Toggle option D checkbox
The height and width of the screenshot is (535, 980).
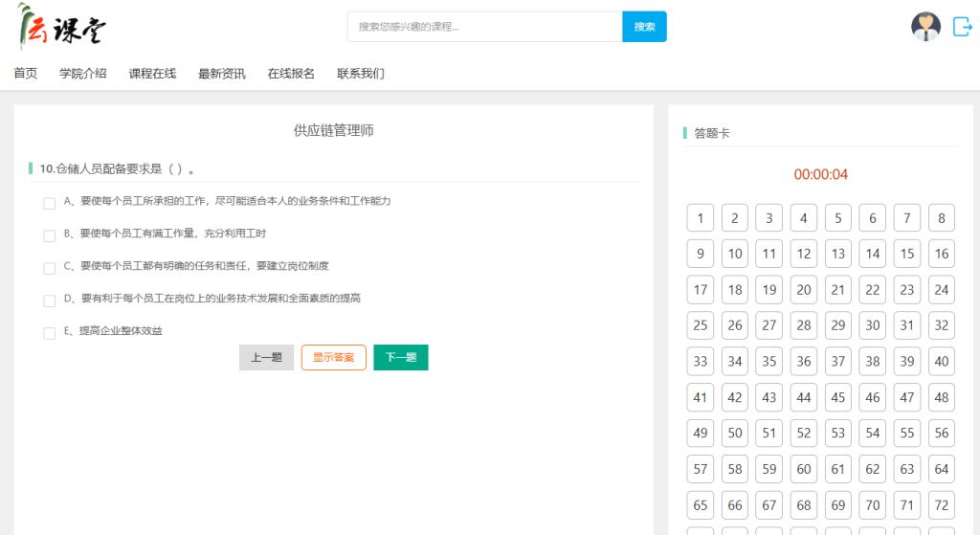coord(50,301)
